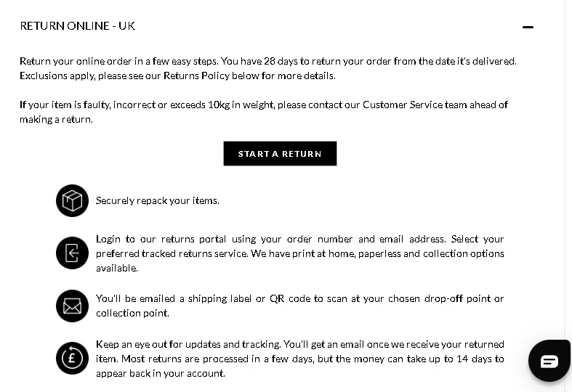The width and height of the screenshot is (572, 392).
Task: Click the 'If your item is faulty' paragraph
Action: (145, 105)
